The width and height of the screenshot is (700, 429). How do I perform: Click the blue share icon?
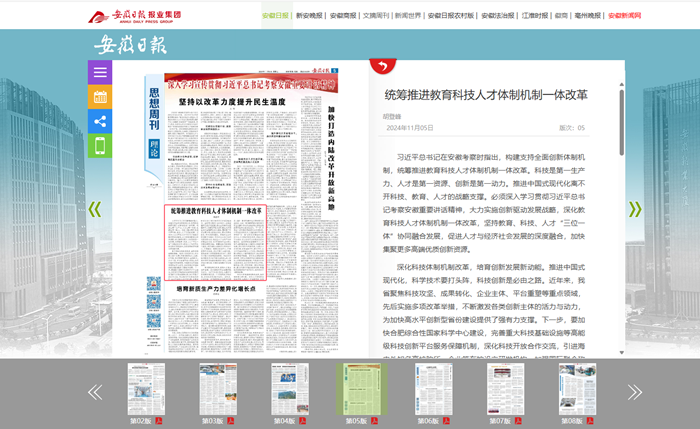point(99,121)
